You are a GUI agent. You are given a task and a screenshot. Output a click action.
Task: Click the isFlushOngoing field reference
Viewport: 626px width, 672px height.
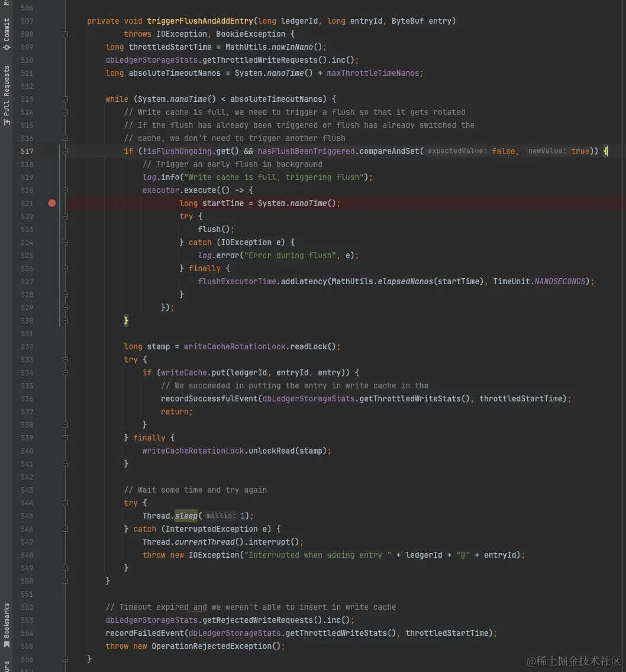179,152
